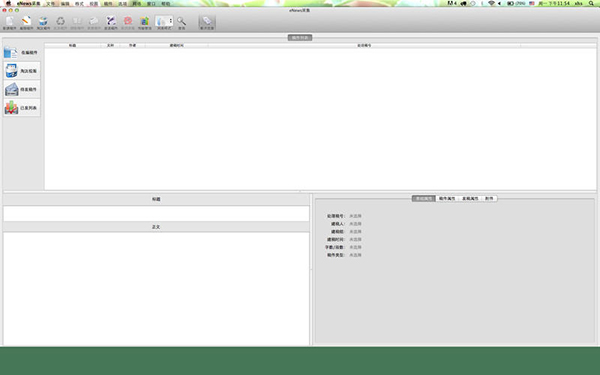Screen dimensions: 600x375
Task: Click the greyed eraser-shaped toolbar icon
Action: (94, 22)
